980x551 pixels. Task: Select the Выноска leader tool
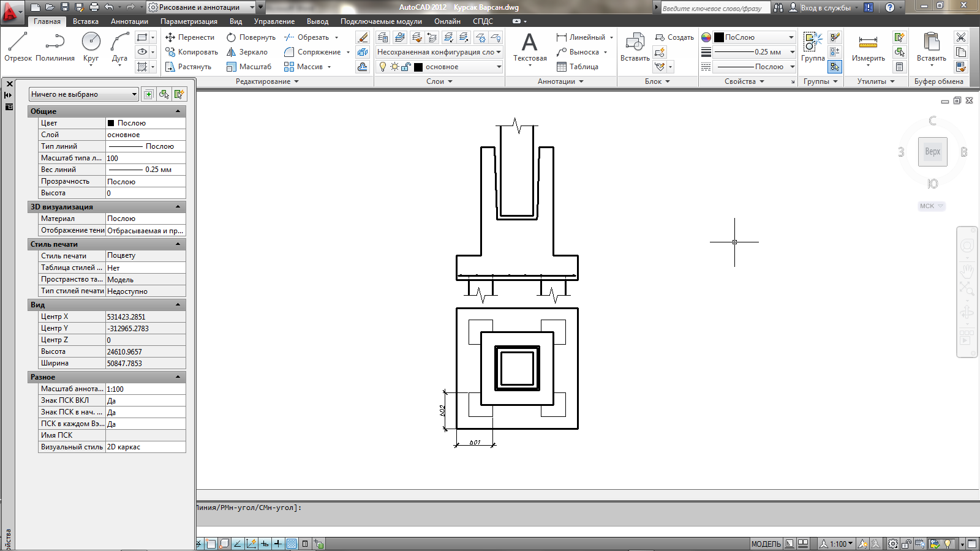point(578,52)
